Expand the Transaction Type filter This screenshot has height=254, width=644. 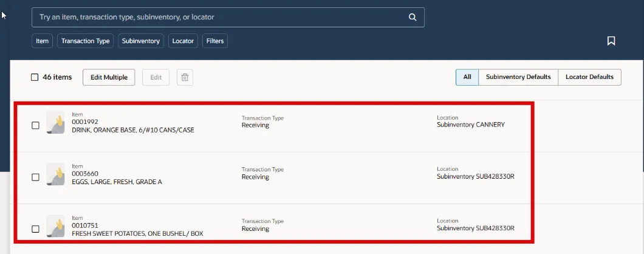click(86, 41)
